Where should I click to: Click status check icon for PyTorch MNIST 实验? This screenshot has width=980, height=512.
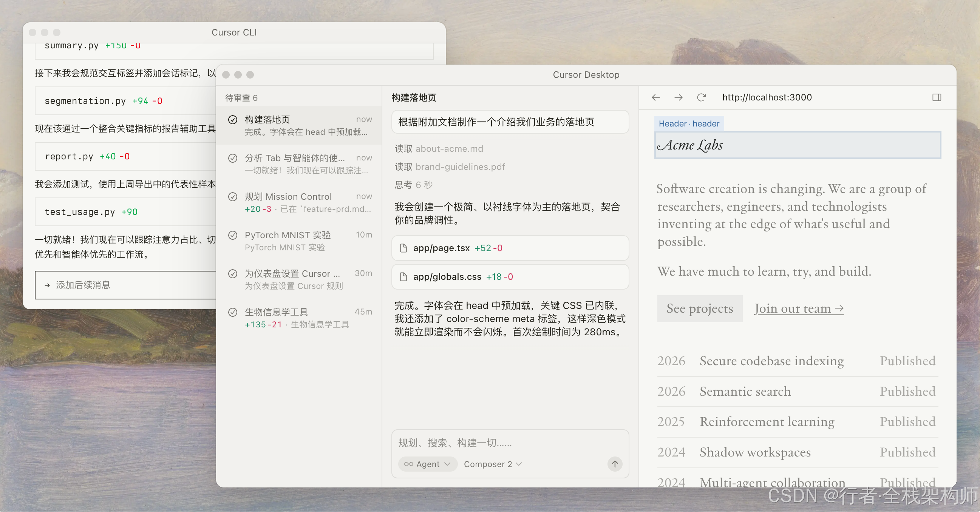pos(233,235)
